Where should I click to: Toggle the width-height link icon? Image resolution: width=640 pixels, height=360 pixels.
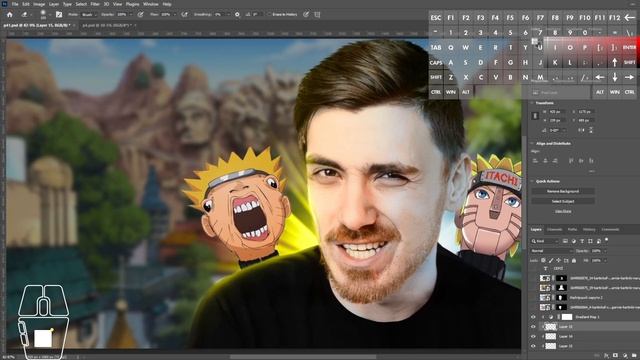[535, 116]
